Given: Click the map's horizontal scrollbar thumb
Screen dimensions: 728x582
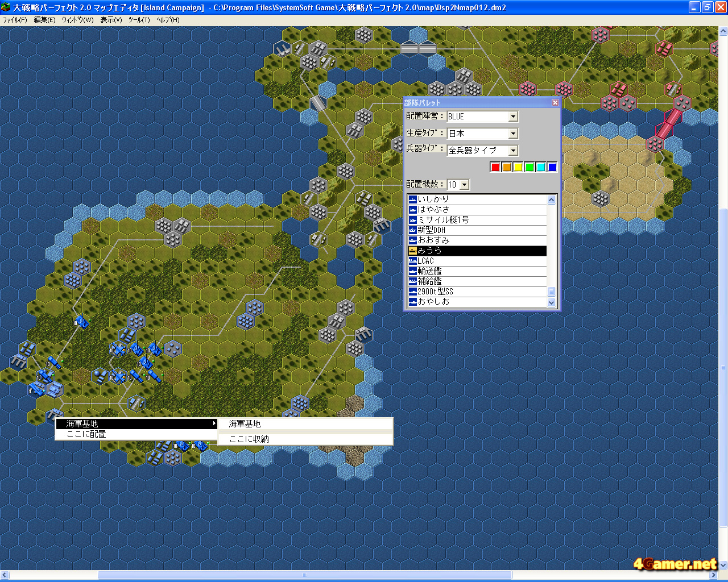Looking at the screenshot, I should (305, 575).
